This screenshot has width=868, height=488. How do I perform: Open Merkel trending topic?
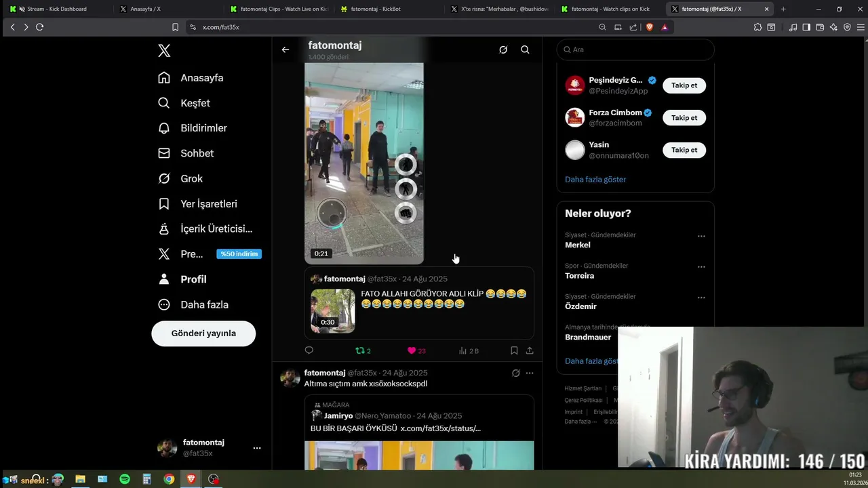tap(578, 245)
